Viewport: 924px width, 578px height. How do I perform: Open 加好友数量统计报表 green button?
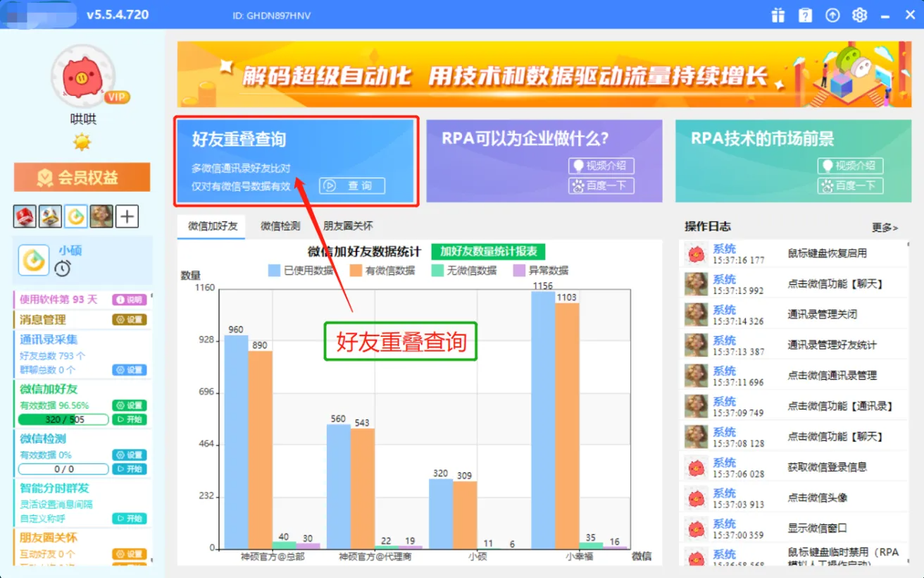488,251
